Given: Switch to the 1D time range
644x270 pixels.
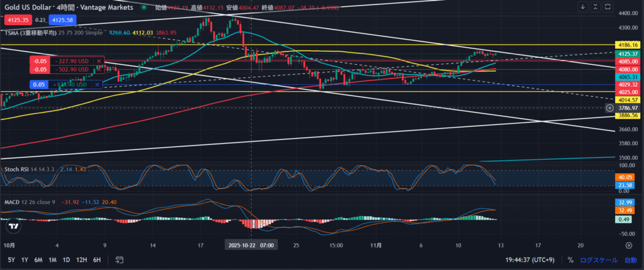Looking at the screenshot, I should [x=66, y=259].
